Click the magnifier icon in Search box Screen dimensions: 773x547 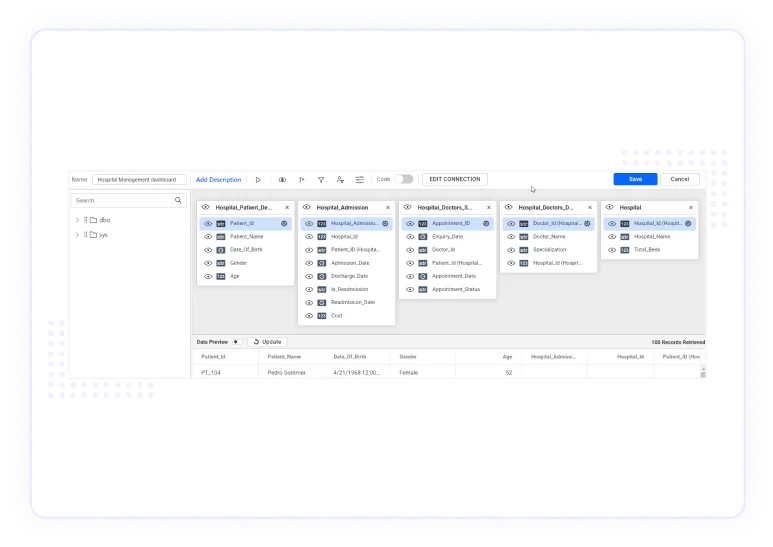(x=178, y=200)
